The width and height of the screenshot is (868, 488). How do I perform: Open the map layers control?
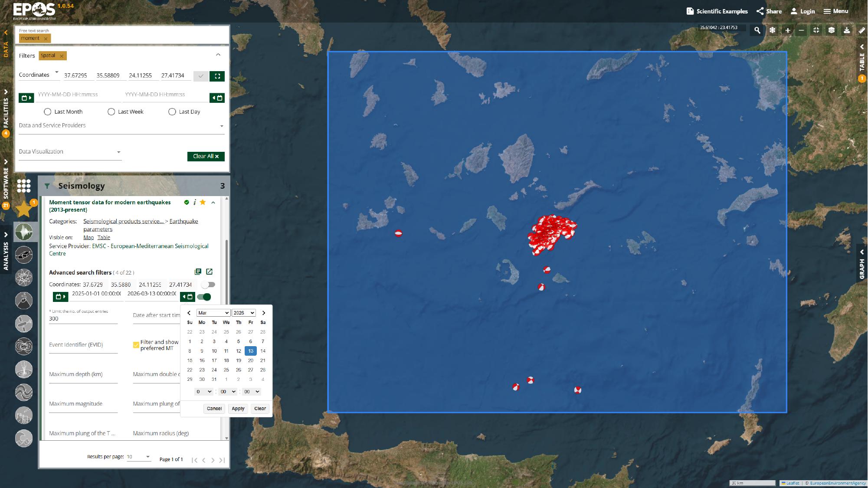831,30
